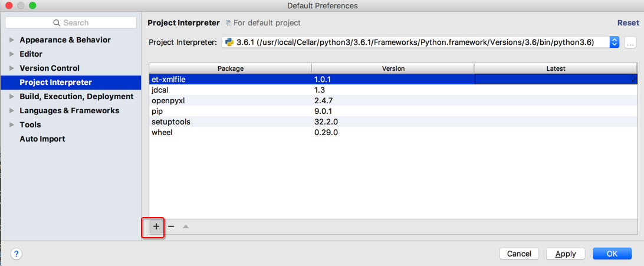Click the plus icon to install package

(156, 226)
